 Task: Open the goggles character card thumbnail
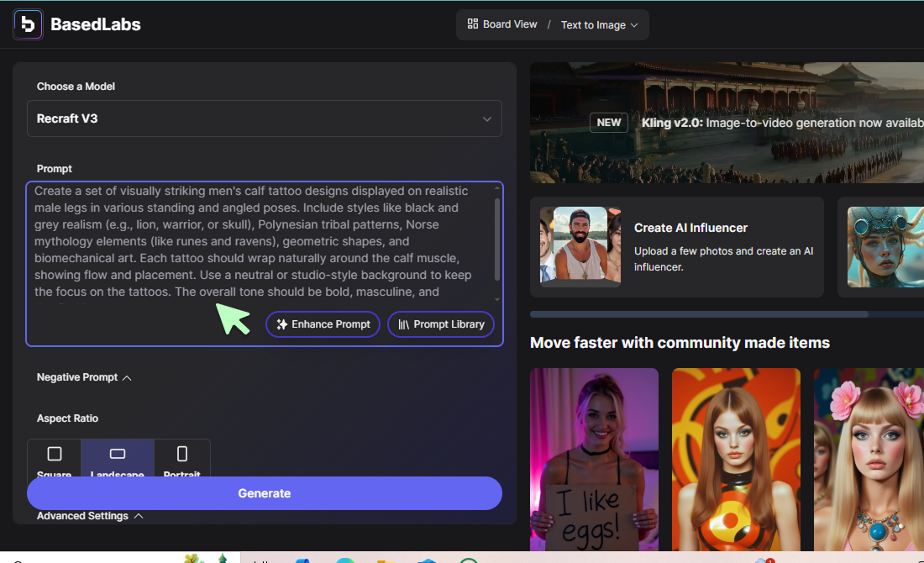coord(885,246)
